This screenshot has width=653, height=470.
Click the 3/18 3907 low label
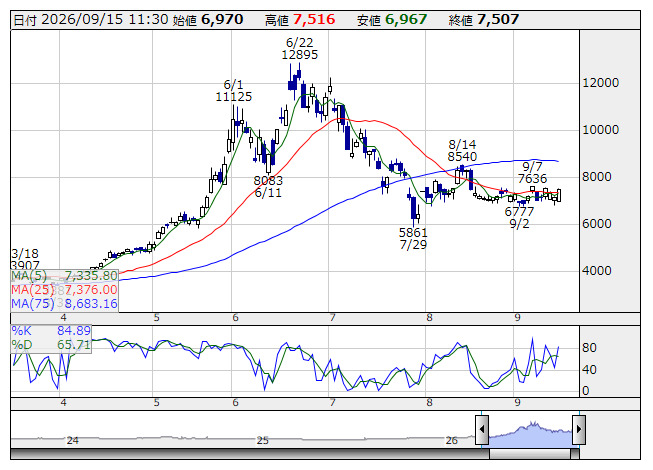25,259
